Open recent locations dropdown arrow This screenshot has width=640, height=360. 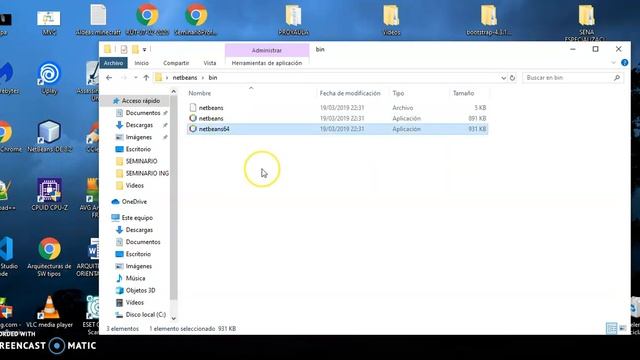click(136, 78)
